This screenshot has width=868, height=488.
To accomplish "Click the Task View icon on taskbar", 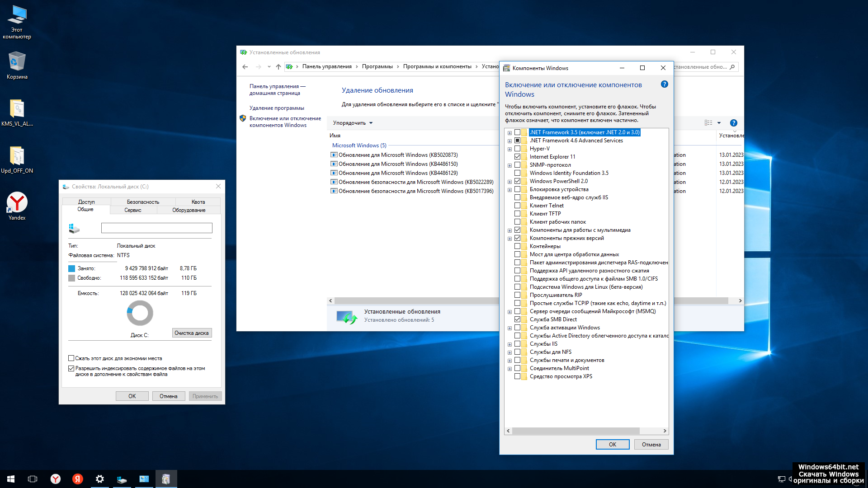I will pyautogui.click(x=33, y=479).
